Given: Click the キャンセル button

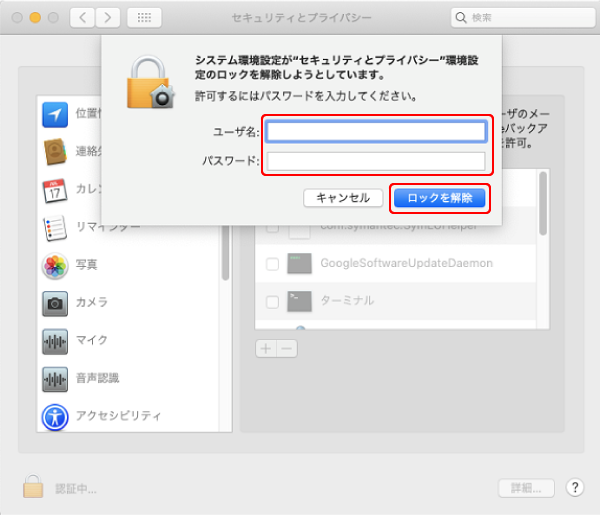Looking at the screenshot, I should 343,198.
